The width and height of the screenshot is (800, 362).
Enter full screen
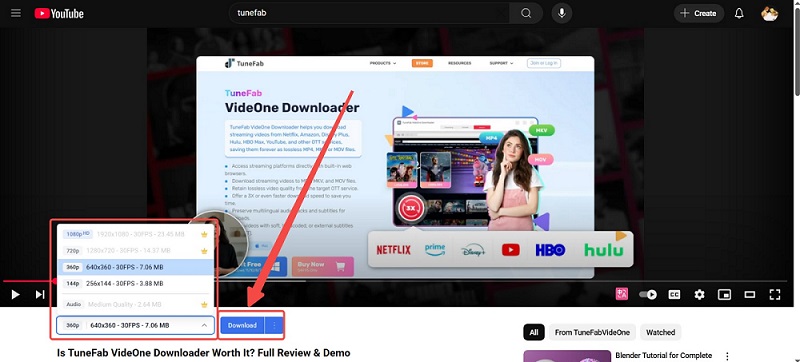tap(774, 294)
